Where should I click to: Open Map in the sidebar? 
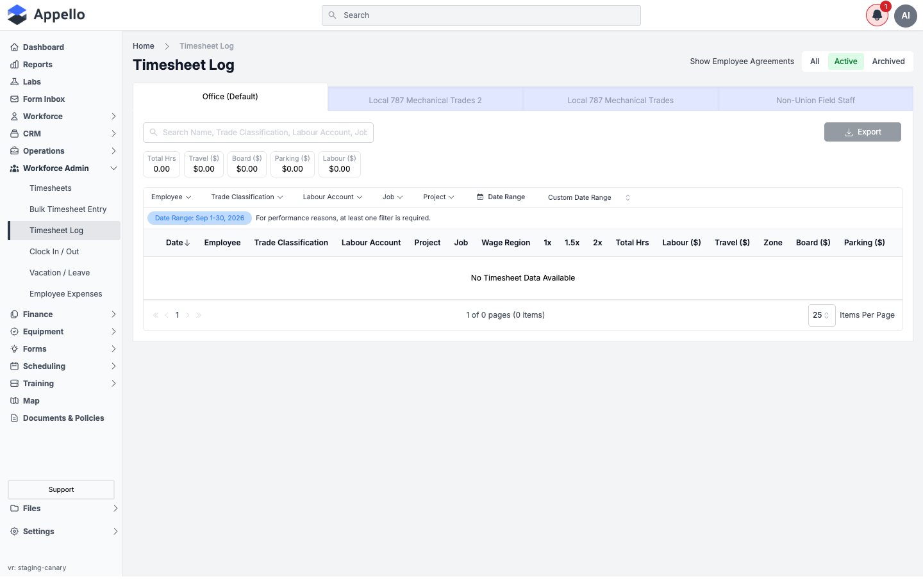[31, 401]
